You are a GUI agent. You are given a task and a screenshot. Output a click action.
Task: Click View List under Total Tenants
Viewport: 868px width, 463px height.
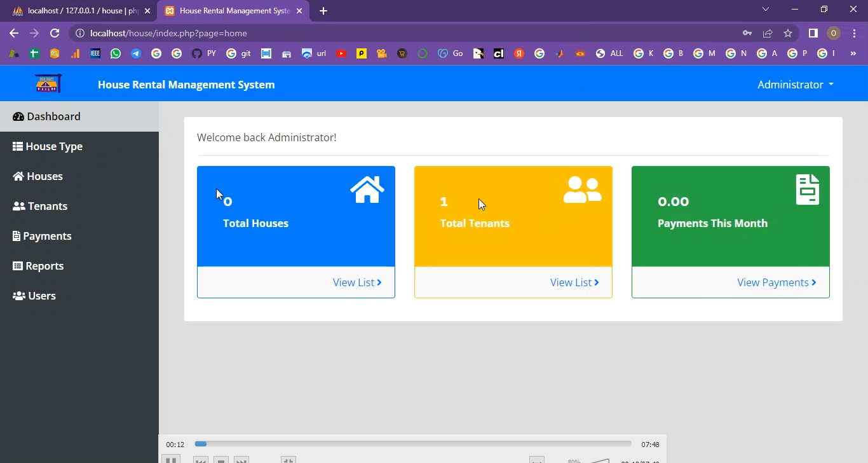[574, 282]
